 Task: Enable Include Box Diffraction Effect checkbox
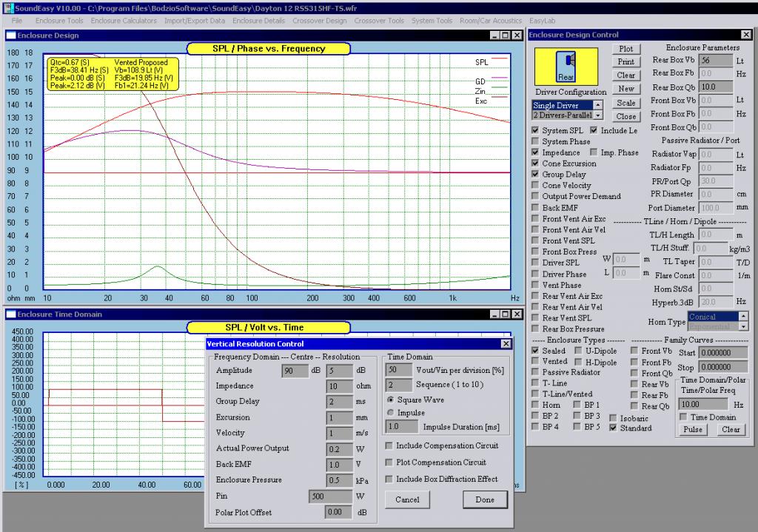(389, 479)
